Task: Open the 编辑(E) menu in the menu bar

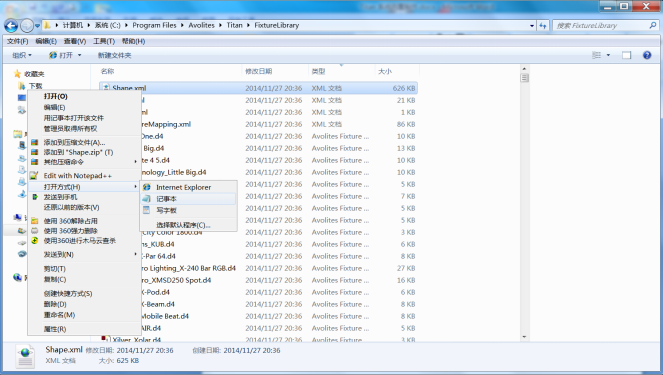Action: click(x=46, y=41)
